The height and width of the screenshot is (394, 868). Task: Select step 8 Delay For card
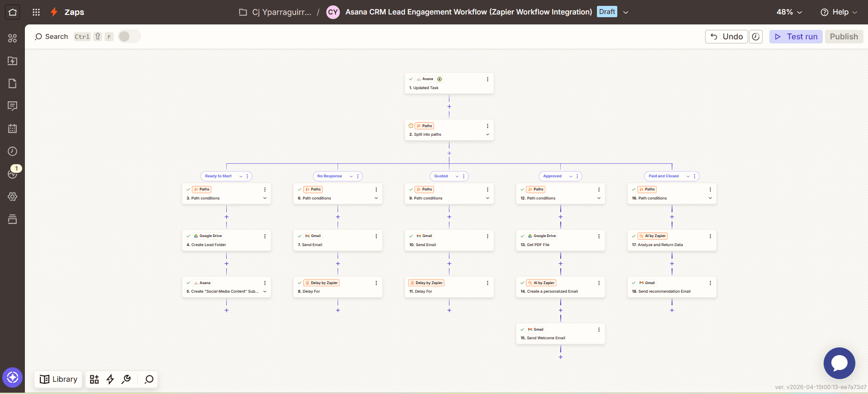tap(338, 287)
